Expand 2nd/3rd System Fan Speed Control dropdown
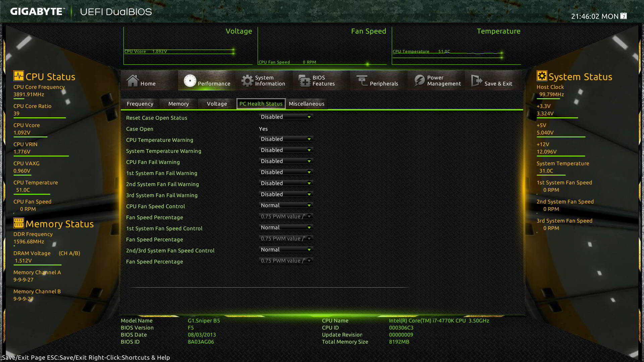The image size is (644, 362). point(286,249)
